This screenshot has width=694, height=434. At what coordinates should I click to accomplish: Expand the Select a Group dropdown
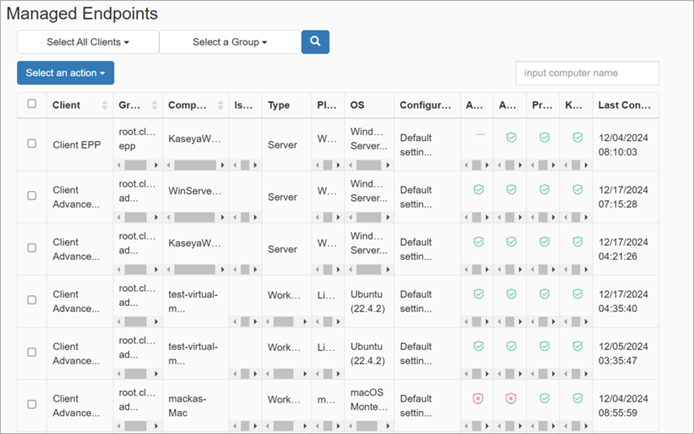tap(230, 42)
